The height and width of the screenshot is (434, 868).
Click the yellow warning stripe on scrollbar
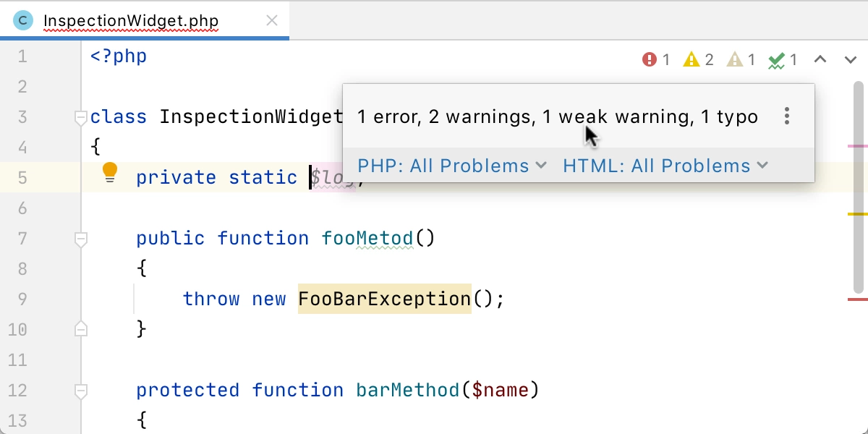click(857, 215)
